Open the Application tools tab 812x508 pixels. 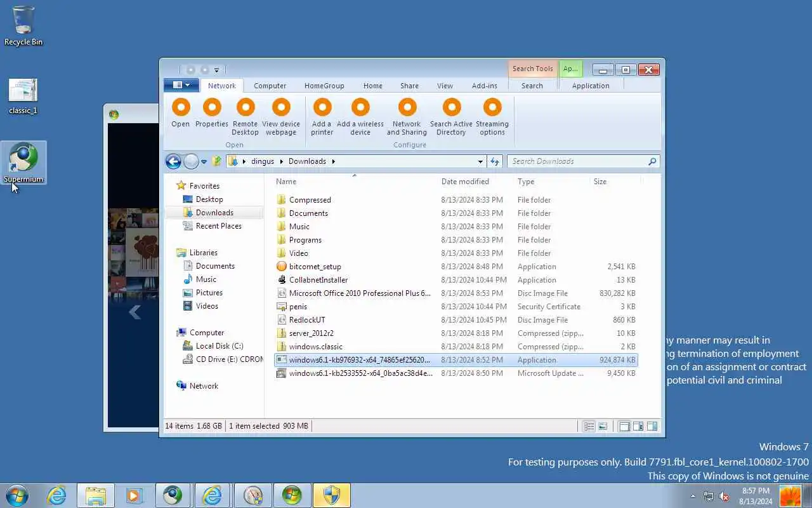591,86
